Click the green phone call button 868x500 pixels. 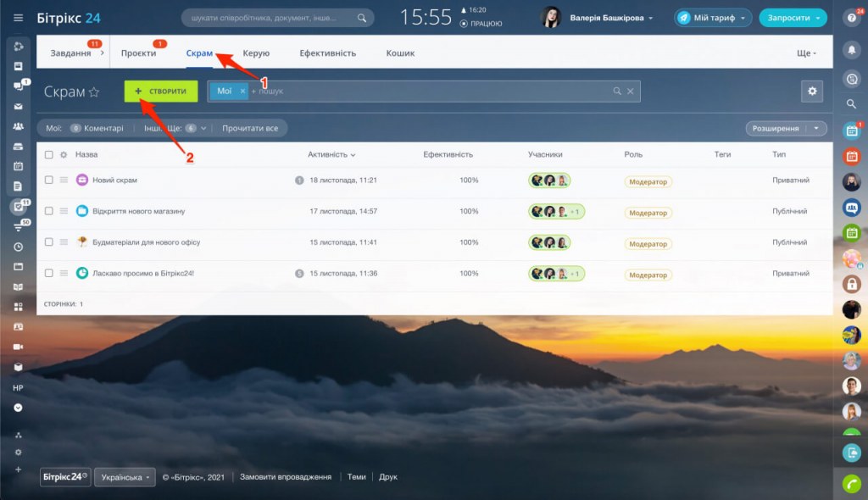pyautogui.click(x=851, y=484)
